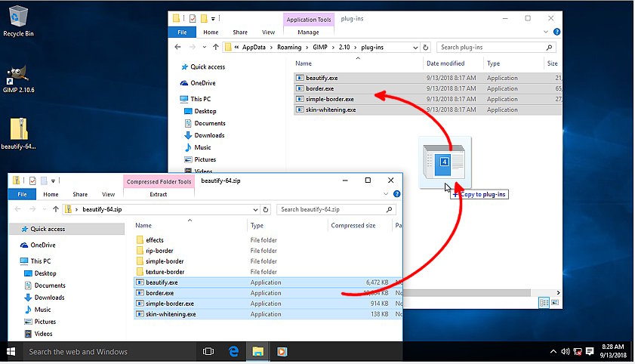
Task: Select the texture-border folder
Action: [x=165, y=272]
